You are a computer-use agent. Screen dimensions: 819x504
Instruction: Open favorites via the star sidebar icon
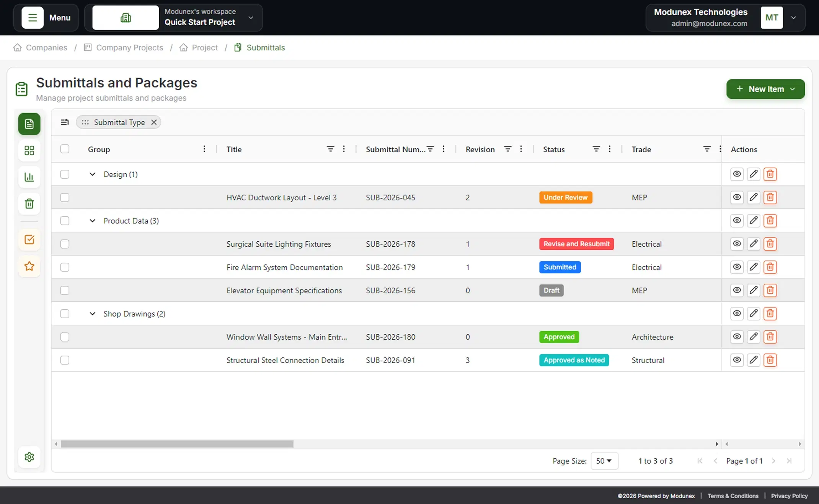tap(29, 266)
